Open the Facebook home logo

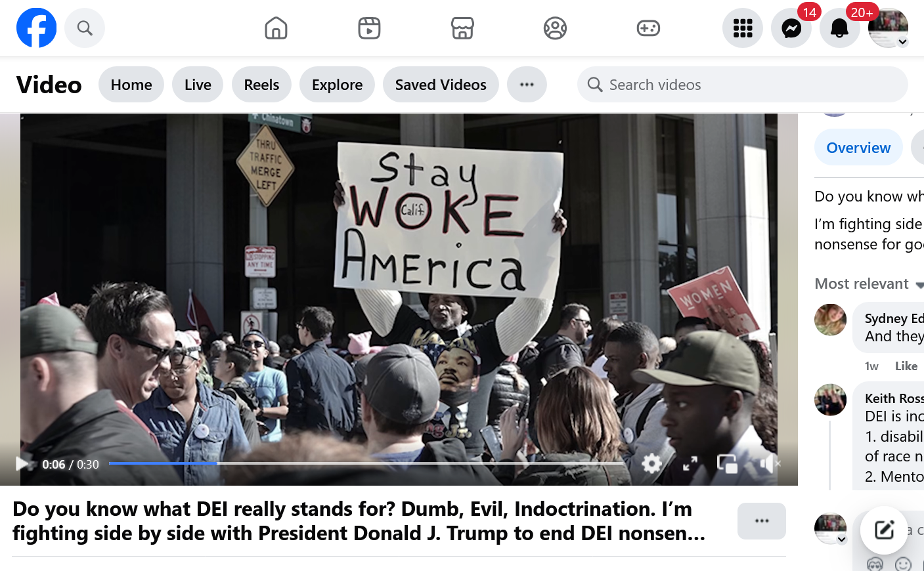(x=36, y=28)
